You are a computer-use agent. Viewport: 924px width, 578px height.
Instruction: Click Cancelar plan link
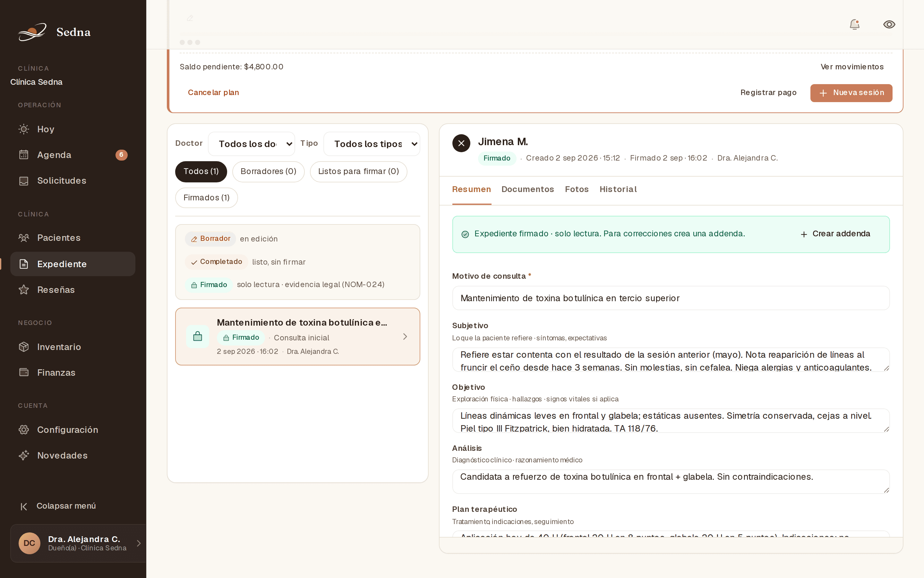(213, 92)
